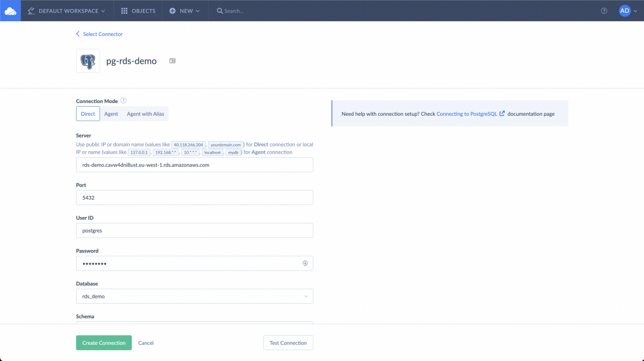Click the PostgreSQL elephant connector logo

(87, 60)
